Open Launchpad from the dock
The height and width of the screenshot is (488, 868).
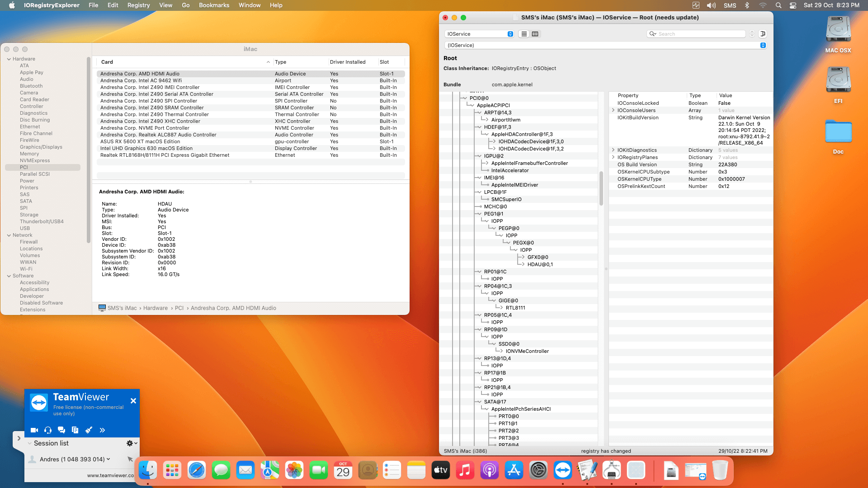point(172,471)
